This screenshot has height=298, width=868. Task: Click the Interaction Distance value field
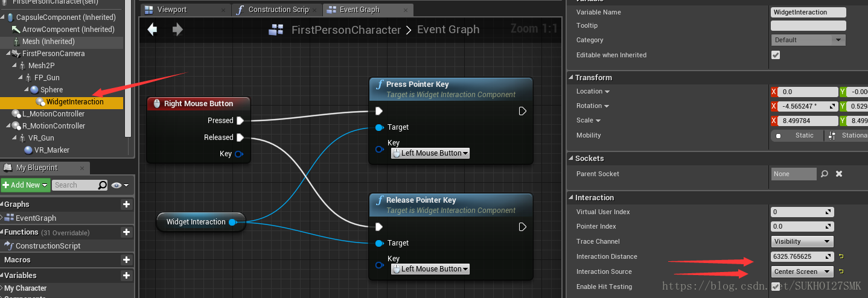(x=802, y=256)
